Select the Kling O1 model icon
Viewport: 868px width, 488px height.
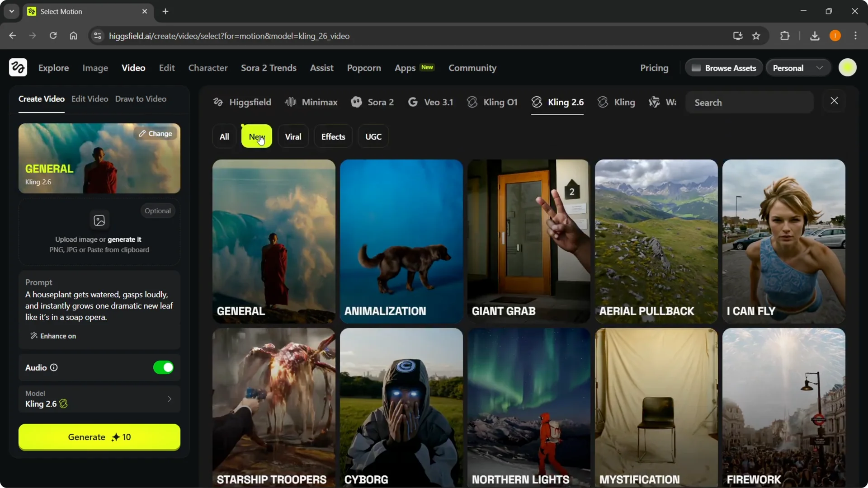point(472,102)
